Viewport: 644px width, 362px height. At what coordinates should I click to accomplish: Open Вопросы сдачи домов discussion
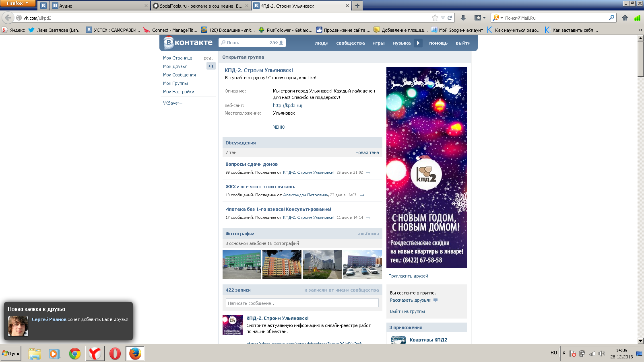pyautogui.click(x=252, y=164)
